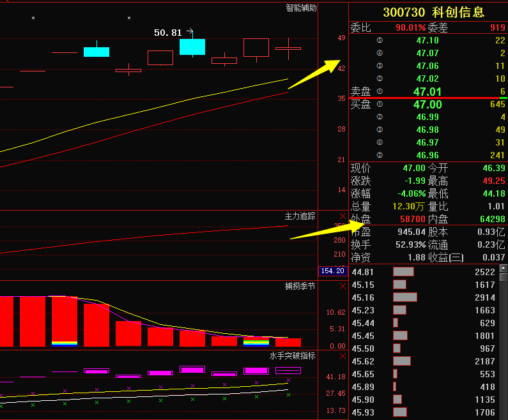Click the sell level 1 circled icon

pos(380,92)
